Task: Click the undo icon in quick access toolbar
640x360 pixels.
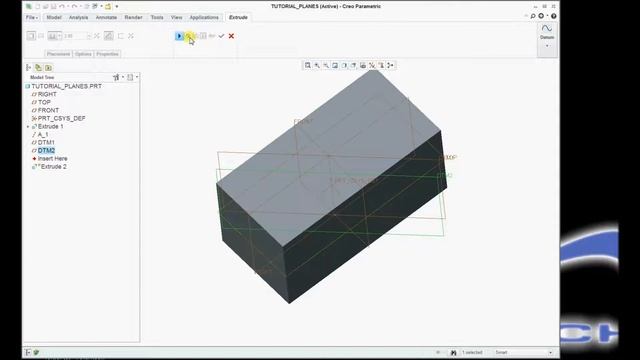Action: (x=62, y=7)
